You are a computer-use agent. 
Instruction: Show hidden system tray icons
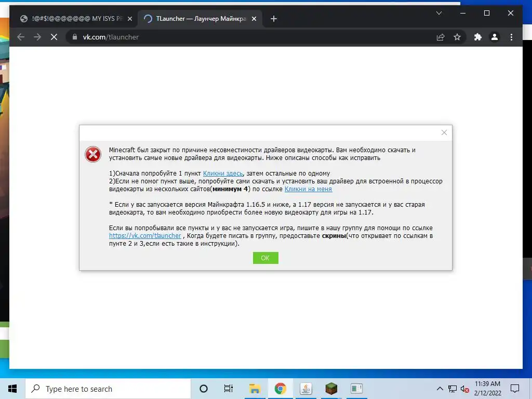click(x=440, y=389)
